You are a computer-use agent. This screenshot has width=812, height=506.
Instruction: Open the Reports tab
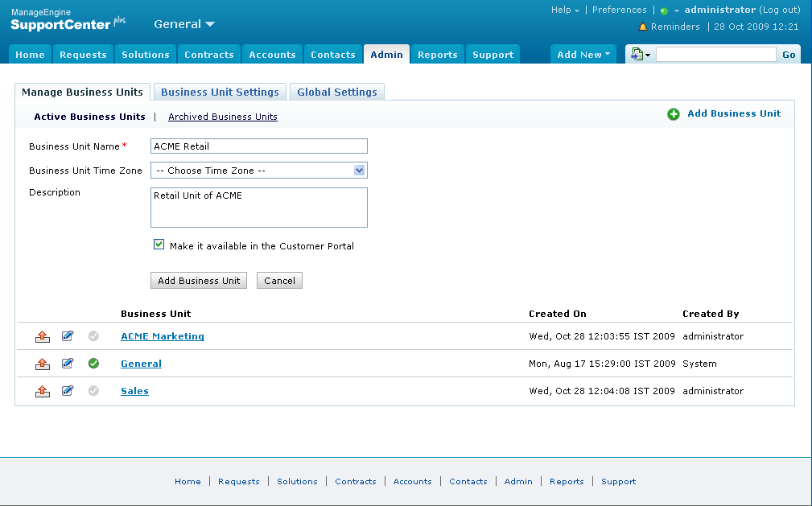point(438,55)
